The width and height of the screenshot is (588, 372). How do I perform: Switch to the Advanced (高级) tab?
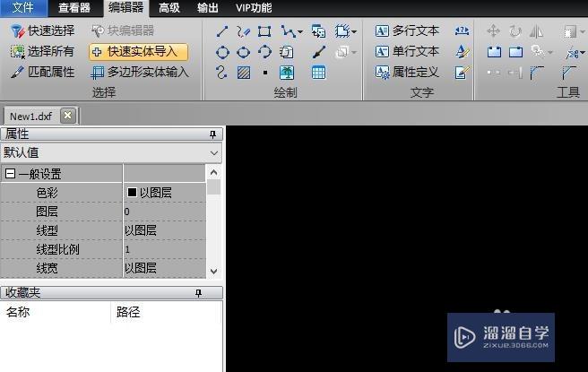[x=169, y=8]
